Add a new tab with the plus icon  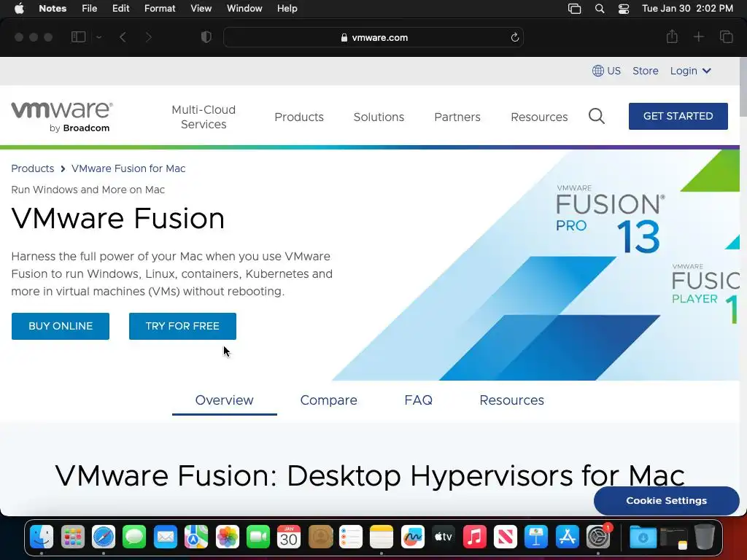click(x=698, y=36)
